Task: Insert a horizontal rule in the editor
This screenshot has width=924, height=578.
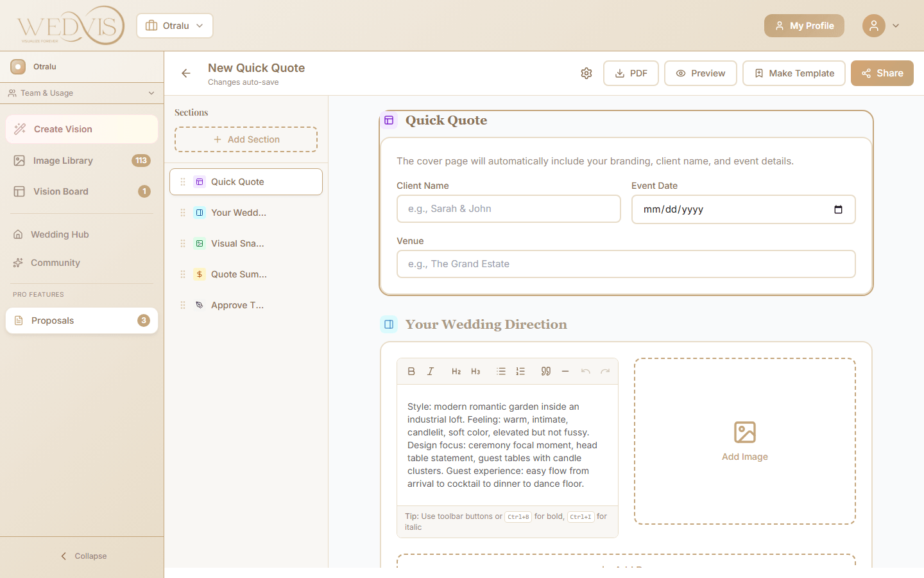Action: coord(565,371)
